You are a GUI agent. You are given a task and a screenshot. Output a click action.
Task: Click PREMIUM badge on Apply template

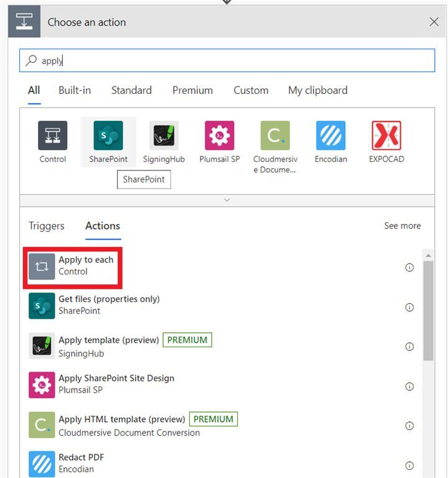(x=187, y=340)
